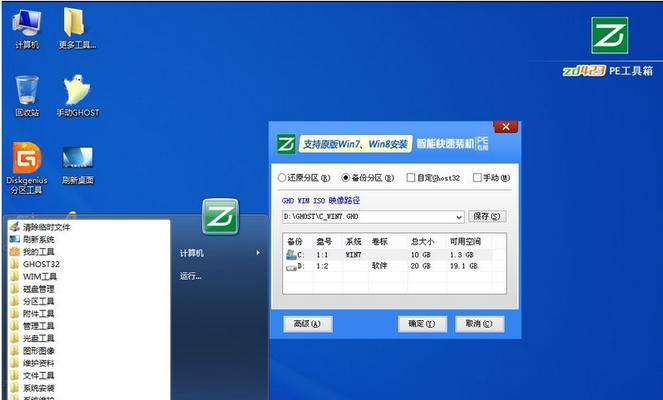Click the 卷标 column header
The height and width of the screenshot is (400, 663).
click(380, 242)
